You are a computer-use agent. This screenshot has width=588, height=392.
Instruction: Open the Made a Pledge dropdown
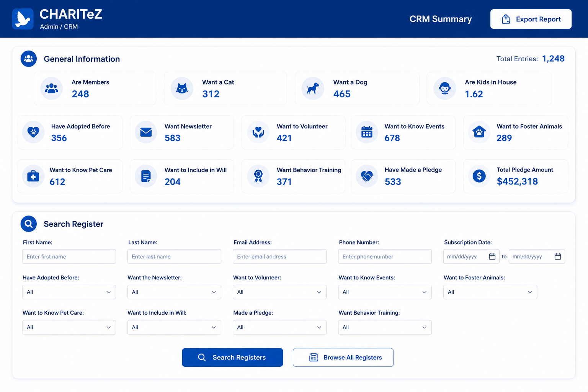[x=279, y=327]
